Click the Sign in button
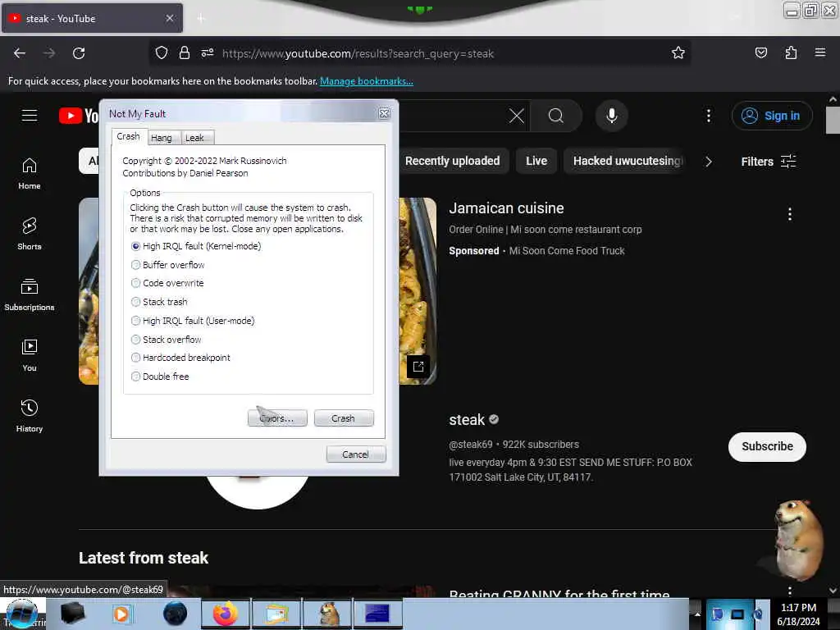Screen dimensions: 840x630 click(x=772, y=116)
